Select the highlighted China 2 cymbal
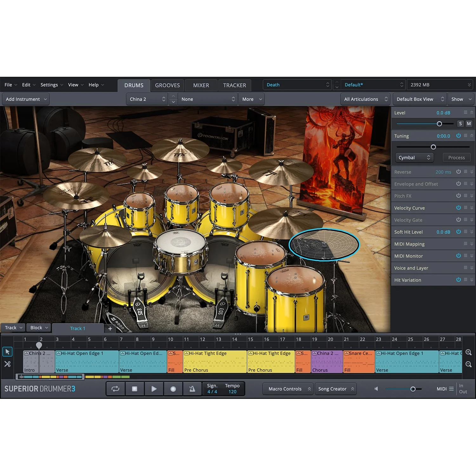This screenshot has width=476, height=476. [x=324, y=244]
